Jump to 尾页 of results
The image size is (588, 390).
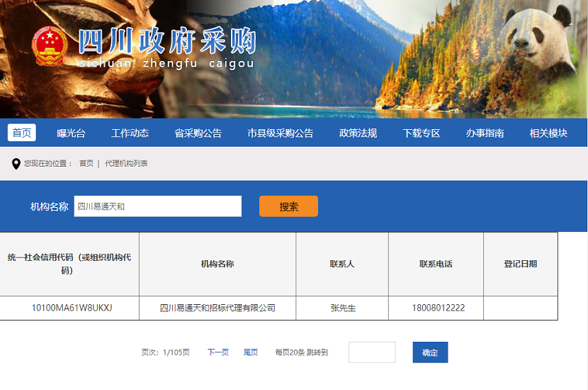[251, 352]
